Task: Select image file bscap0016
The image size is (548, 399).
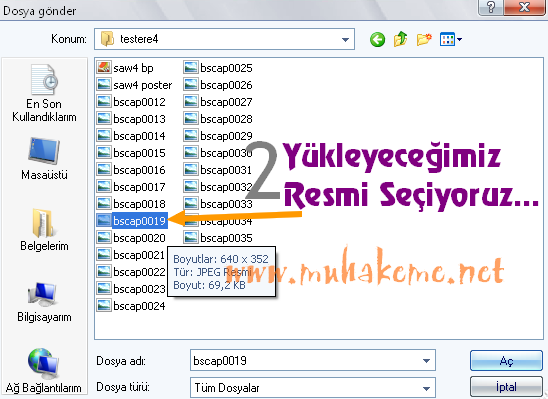Action: tap(131, 170)
